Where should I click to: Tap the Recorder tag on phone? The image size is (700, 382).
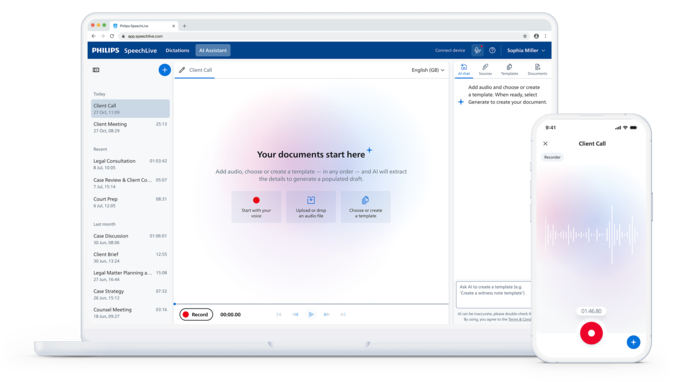[552, 157]
